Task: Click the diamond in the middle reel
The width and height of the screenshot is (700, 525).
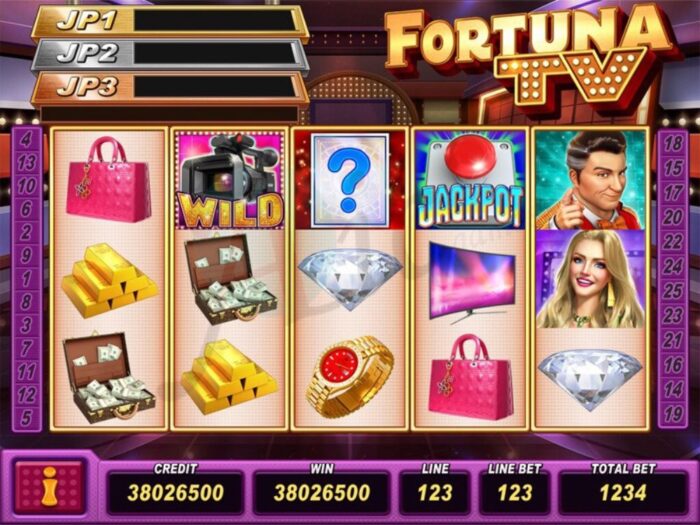Action: pyautogui.click(x=350, y=279)
